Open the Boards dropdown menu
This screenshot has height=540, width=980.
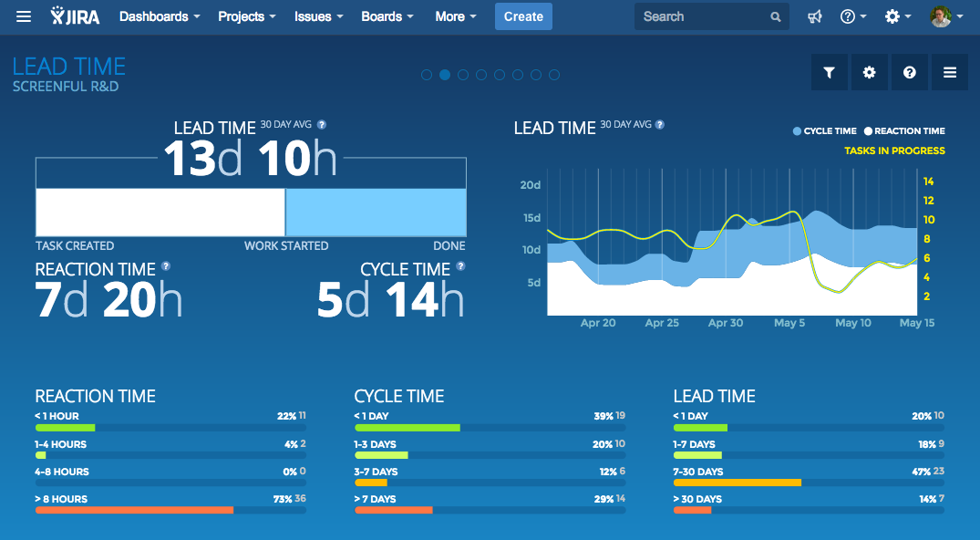click(x=387, y=17)
